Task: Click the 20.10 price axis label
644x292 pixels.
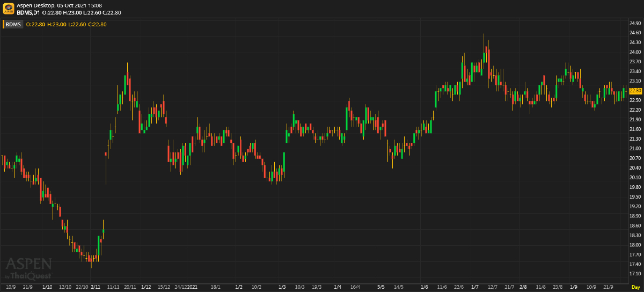Action: 635,177
